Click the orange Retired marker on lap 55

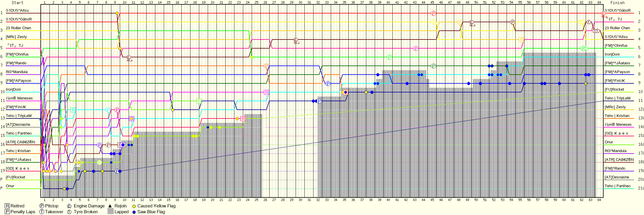click(x=521, y=40)
